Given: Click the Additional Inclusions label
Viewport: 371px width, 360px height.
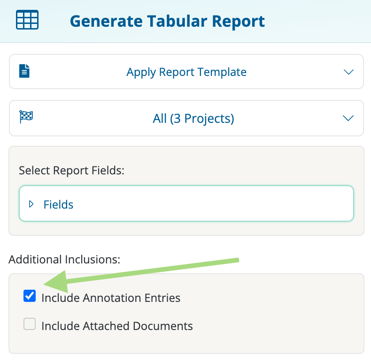Looking at the screenshot, I should (x=64, y=259).
